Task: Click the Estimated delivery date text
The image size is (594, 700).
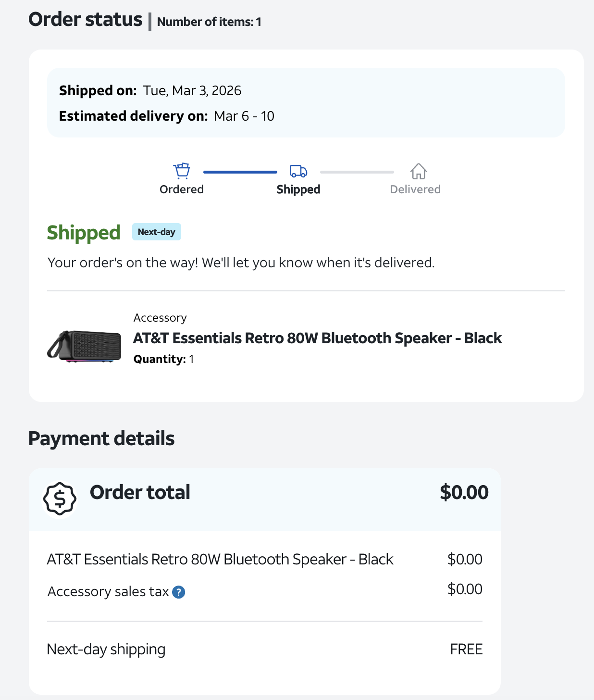Action: (244, 116)
